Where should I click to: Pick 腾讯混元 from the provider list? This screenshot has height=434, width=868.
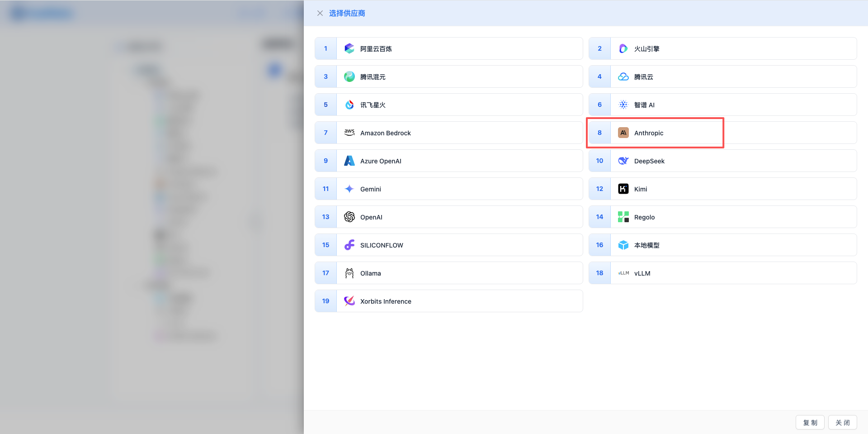[x=373, y=77]
